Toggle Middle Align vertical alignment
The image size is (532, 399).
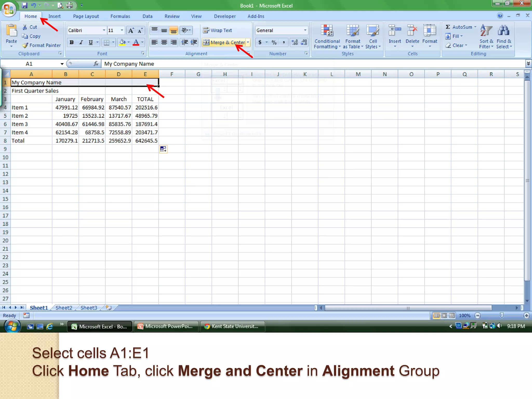tap(164, 30)
